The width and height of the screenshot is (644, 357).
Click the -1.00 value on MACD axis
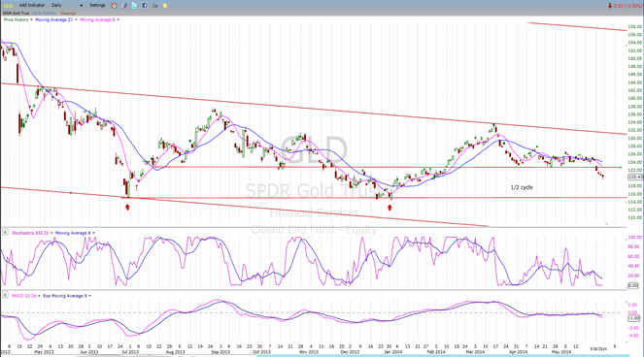[x=634, y=318]
